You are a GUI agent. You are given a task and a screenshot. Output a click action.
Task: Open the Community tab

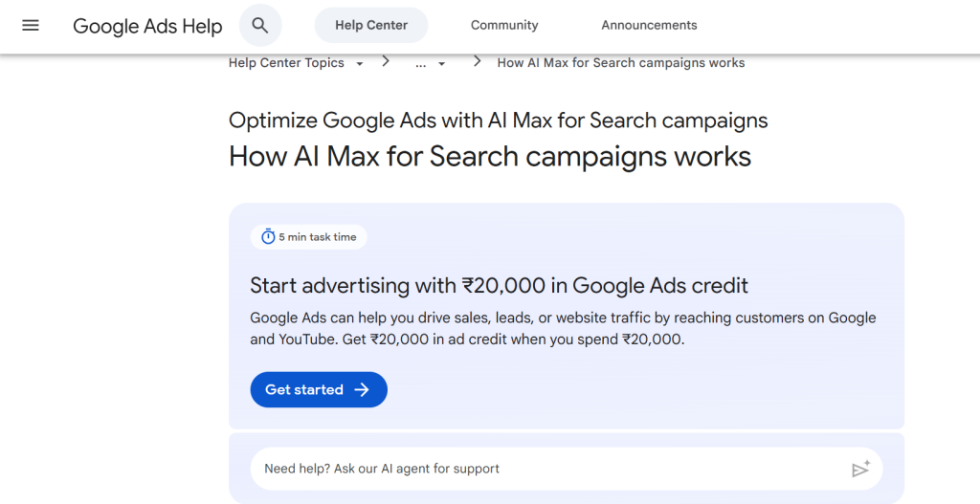tap(504, 26)
